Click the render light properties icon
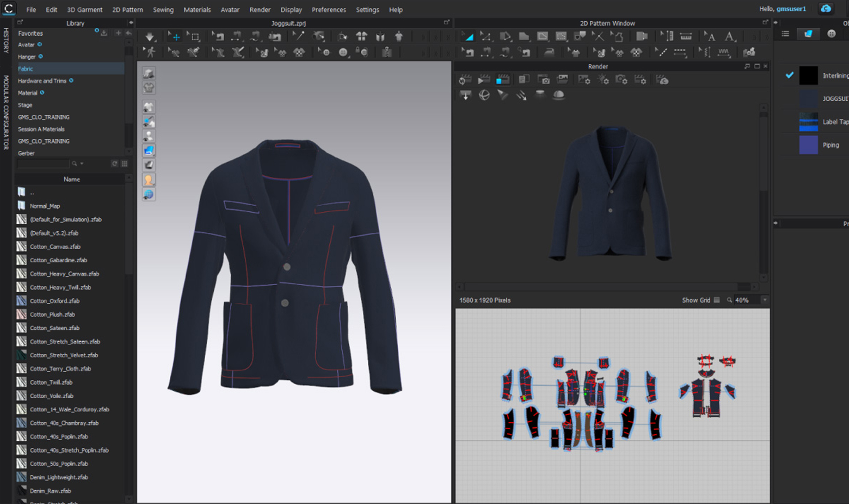This screenshot has width=849, height=504. click(603, 80)
